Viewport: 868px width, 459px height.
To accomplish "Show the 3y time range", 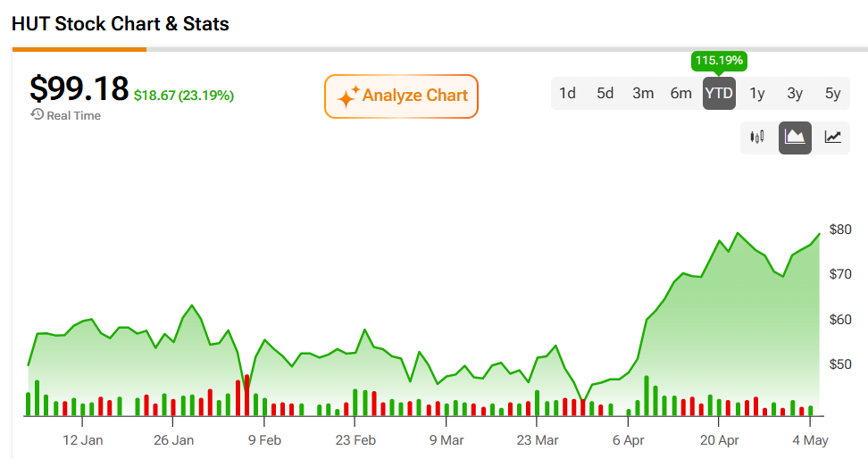I will pos(795,93).
